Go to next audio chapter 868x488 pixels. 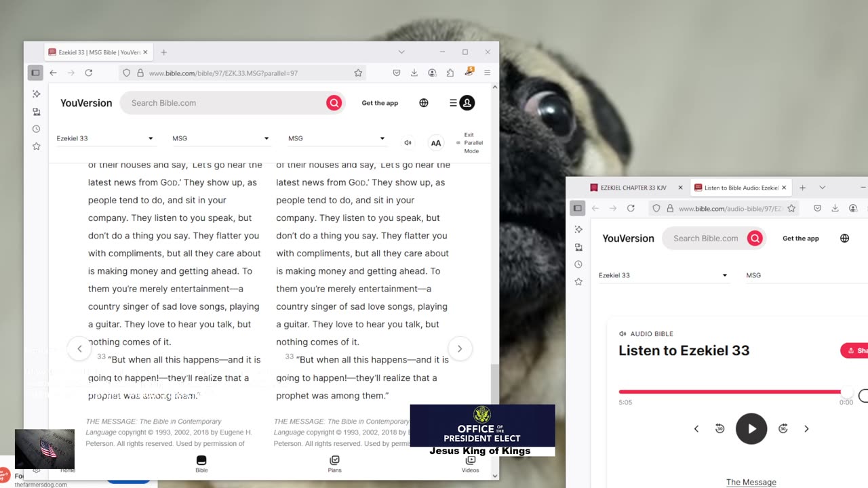point(806,428)
